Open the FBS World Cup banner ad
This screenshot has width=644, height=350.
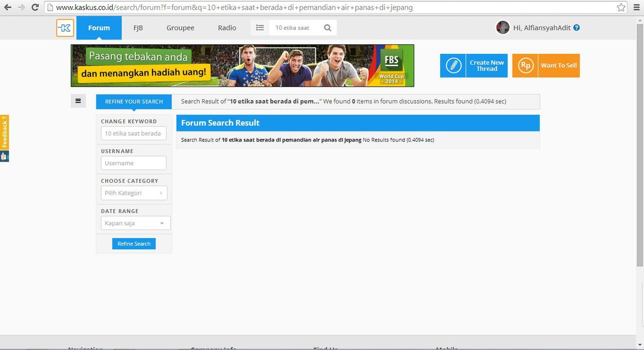pyautogui.click(x=243, y=65)
